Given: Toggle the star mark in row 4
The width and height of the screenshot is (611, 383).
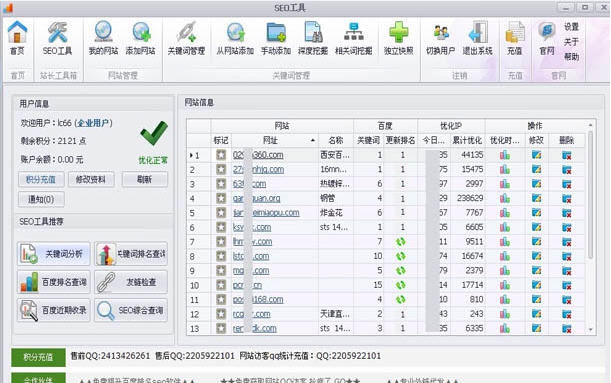Looking at the screenshot, I should pos(221,198).
